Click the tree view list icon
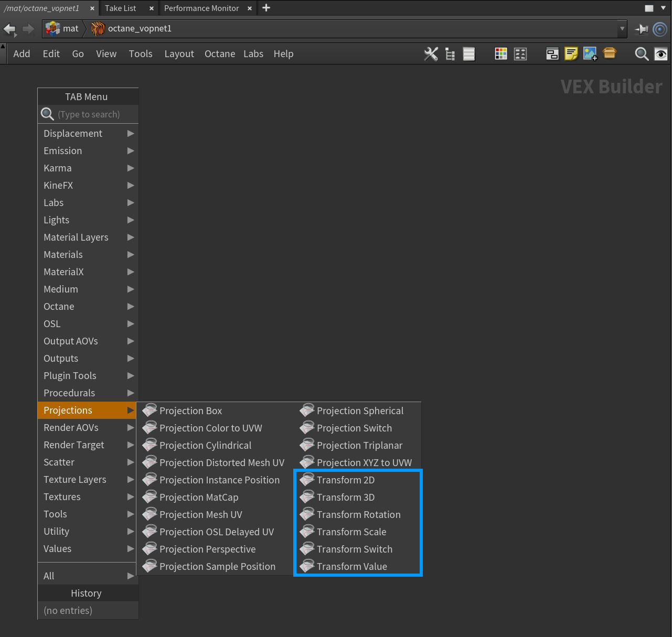The height and width of the screenshot is (637, 672). pos(450,53)
